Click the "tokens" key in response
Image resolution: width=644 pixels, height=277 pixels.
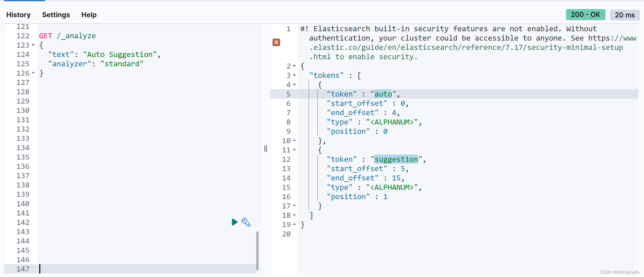pyautogui.click(x=326, y=75)
